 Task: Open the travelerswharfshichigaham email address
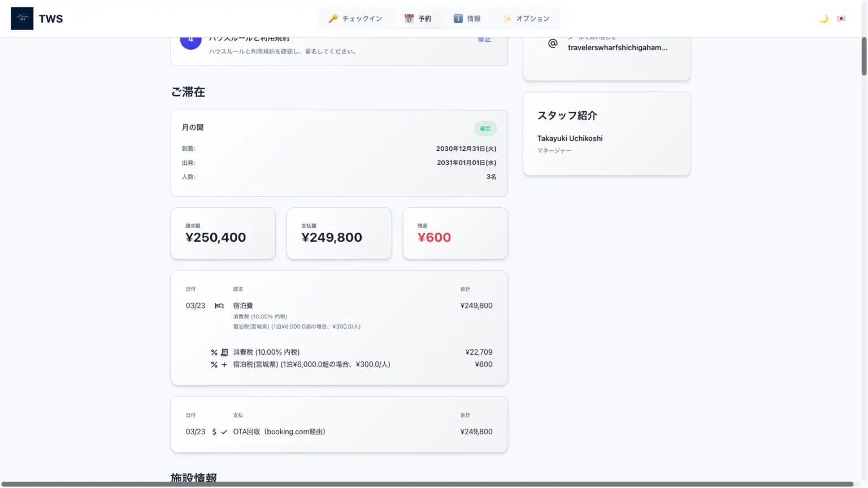pyautogui.click(x=617, y=47)
